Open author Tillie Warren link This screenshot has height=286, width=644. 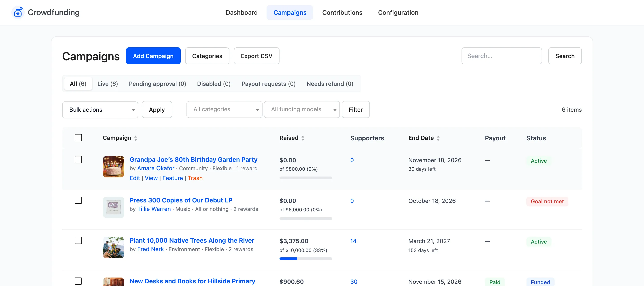(x=154, y=209)
